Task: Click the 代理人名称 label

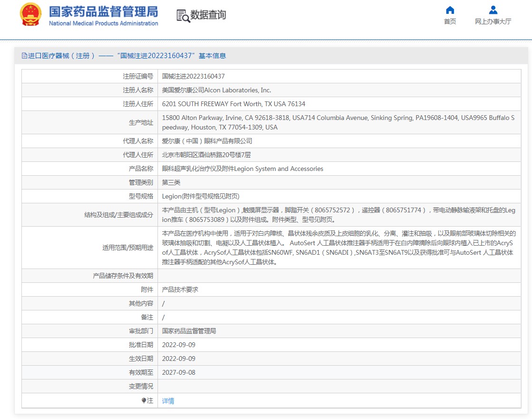Action: (x=138, y=141)
